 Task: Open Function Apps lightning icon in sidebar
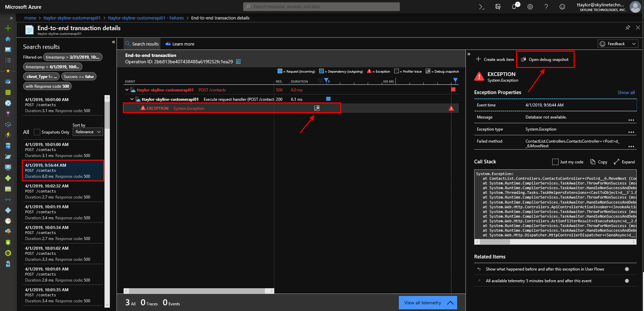click(x=8, y=135)
